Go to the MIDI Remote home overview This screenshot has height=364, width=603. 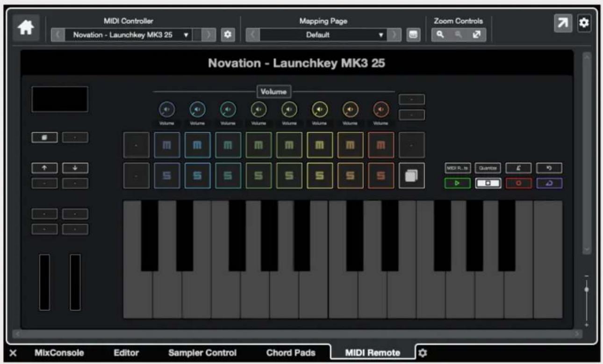[x=26, y=29]
